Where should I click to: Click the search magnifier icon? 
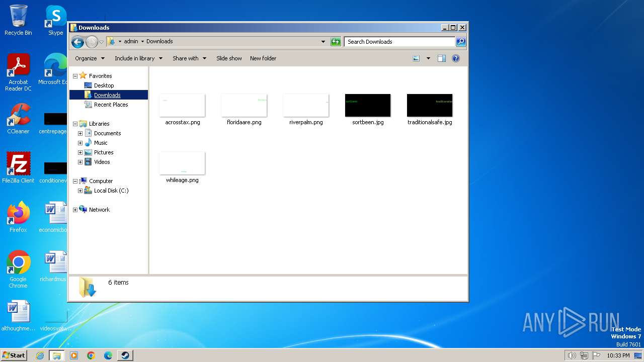[460, 42]
